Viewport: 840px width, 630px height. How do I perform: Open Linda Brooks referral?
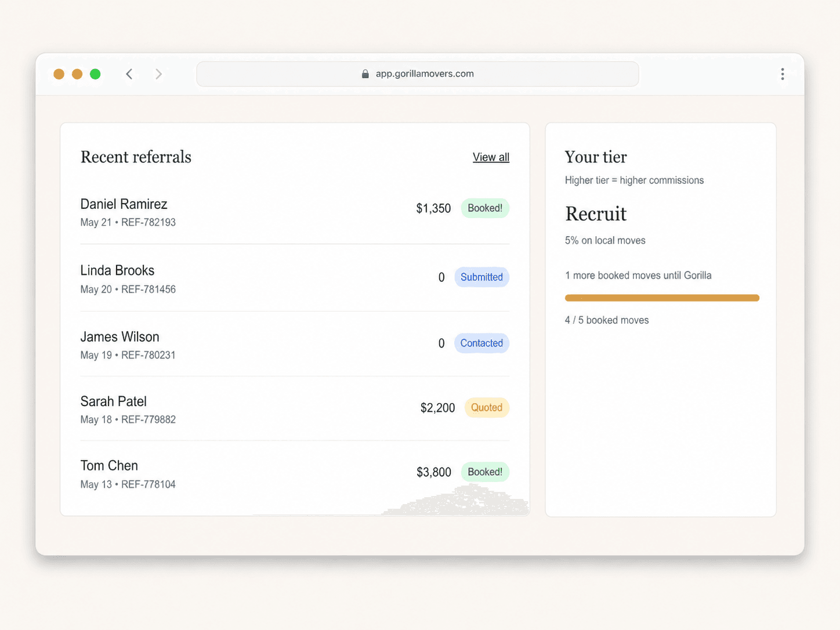click(x=117, y=270)
